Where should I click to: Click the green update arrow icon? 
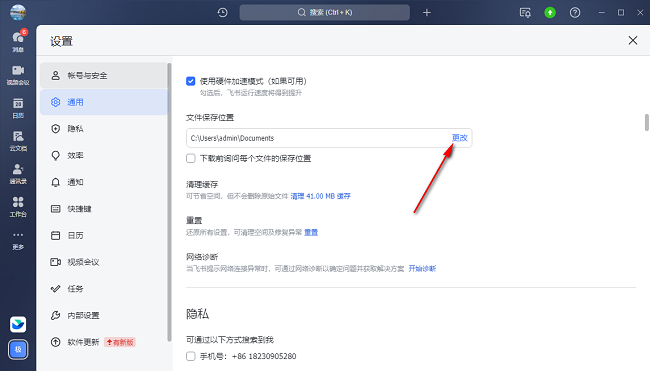pyautogui.click(x=550, y=12)
